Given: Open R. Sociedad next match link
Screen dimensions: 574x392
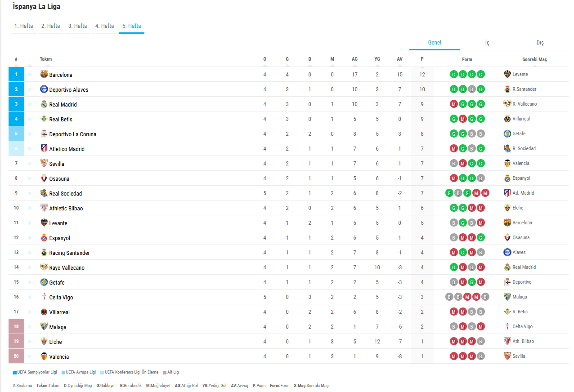Looking at the screenshot, I should [524, 148].
